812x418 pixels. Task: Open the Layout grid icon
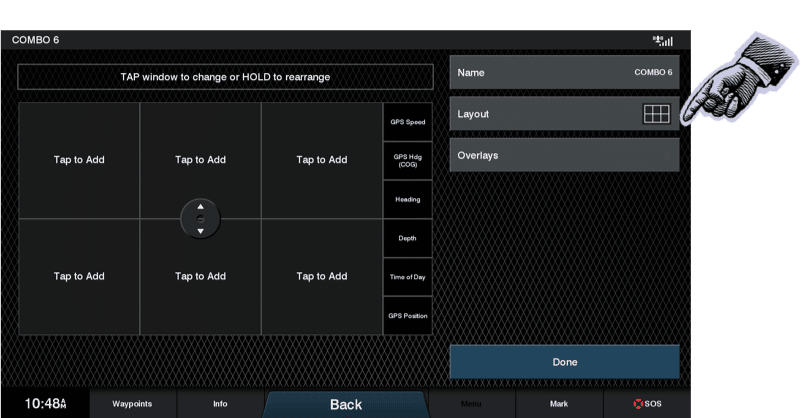pos(655,114)
